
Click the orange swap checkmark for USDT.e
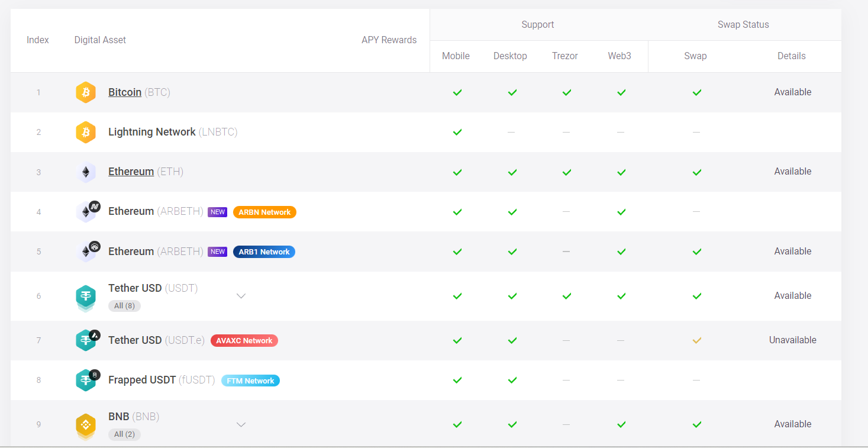pos(696,340)
